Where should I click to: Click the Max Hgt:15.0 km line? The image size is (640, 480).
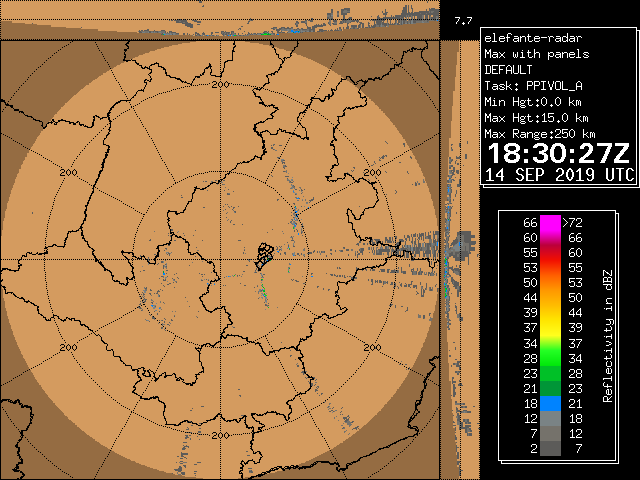(x=535, y=118)
